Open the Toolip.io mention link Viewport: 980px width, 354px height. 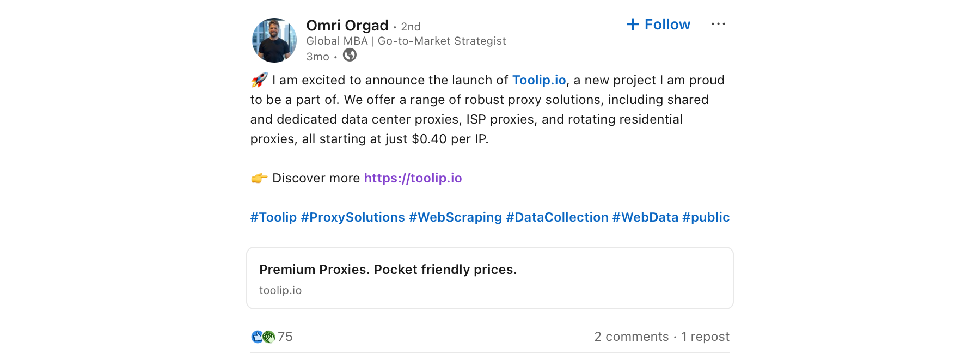(539, 80)
